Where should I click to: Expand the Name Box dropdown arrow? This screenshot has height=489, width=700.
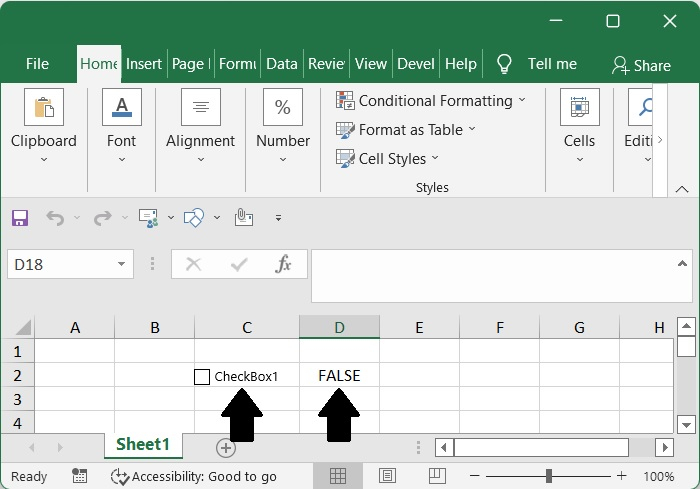[x=121, y=264]
